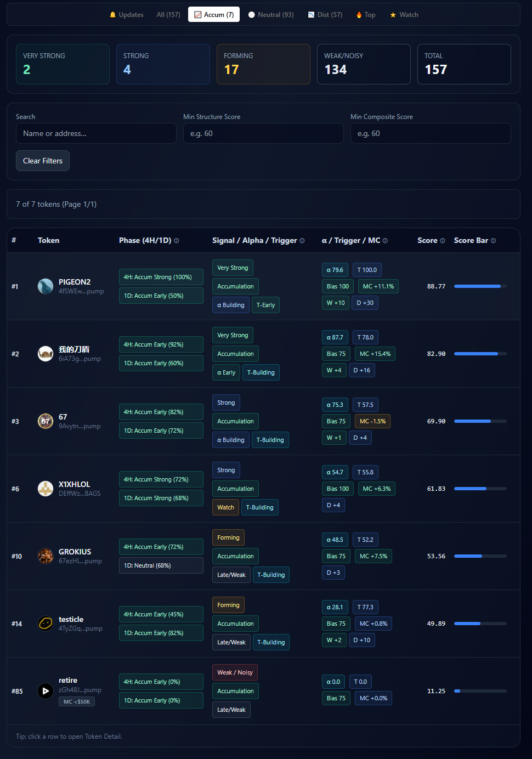This screenshot has width=532, height=759.
Task: Click the 69.90 score bar
Action: click(480, 421)
